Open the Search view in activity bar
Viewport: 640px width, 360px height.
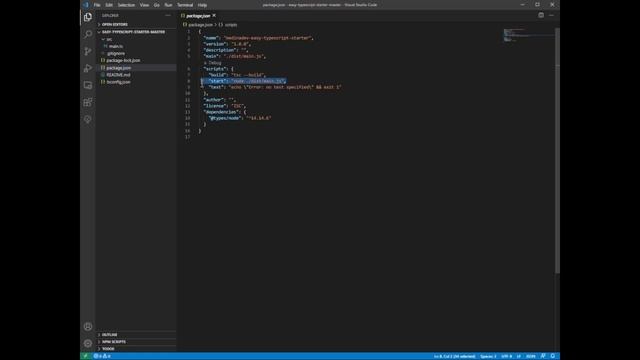pyautogui.click(x=88, y=34)
